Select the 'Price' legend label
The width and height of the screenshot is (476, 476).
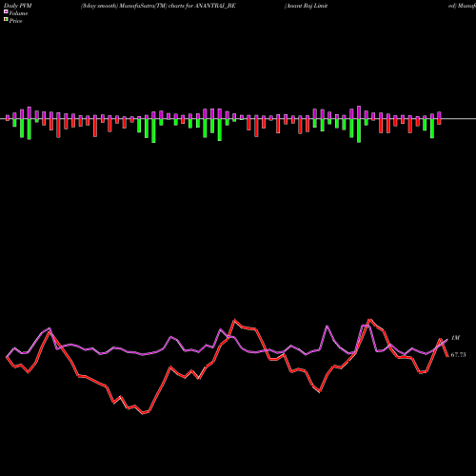click(x=15, y=21)
